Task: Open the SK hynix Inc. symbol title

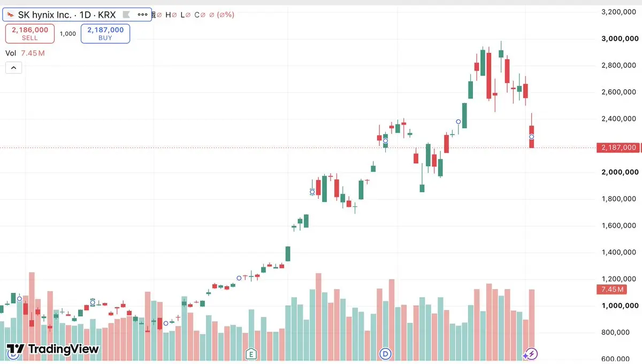Action: pos(75,14)
